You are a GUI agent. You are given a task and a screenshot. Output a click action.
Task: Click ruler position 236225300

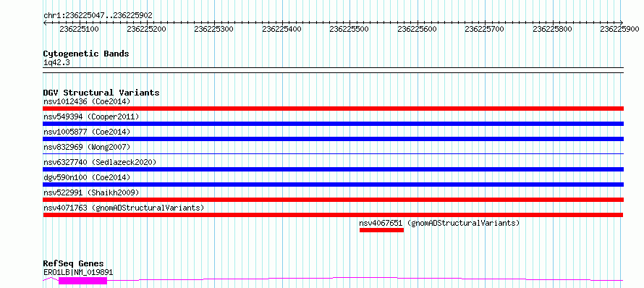(214, 29)
